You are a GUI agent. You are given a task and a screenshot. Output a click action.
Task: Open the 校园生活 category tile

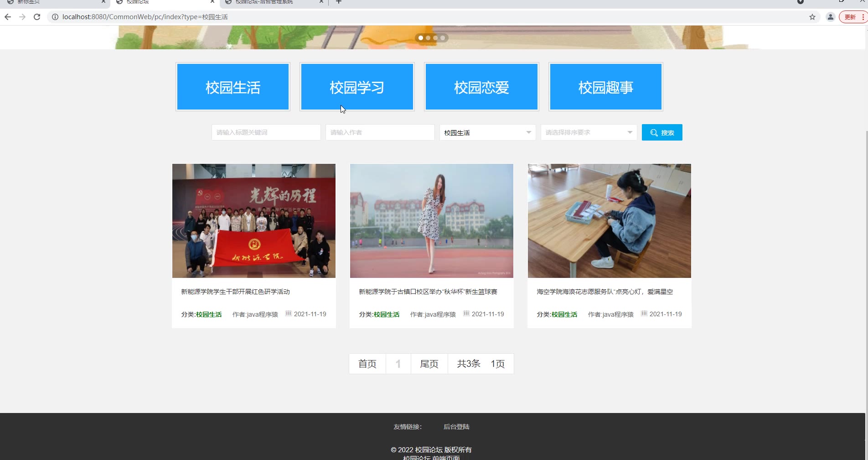point(233,87)
